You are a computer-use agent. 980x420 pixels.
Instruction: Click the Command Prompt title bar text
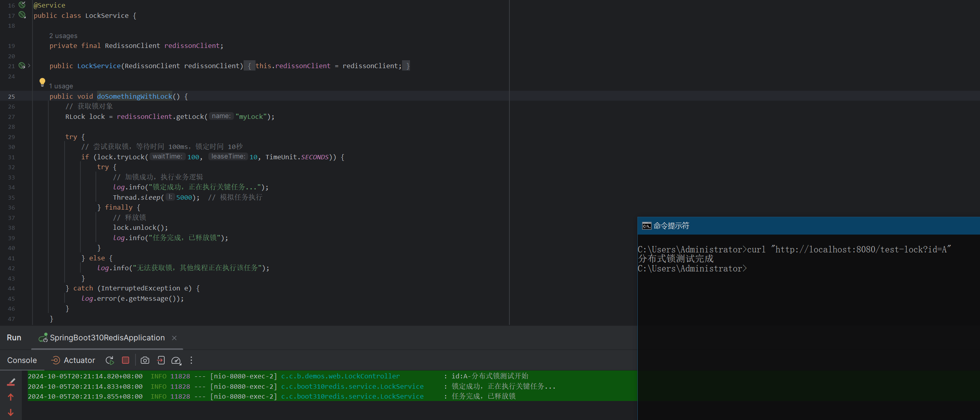tap(671, 226)
